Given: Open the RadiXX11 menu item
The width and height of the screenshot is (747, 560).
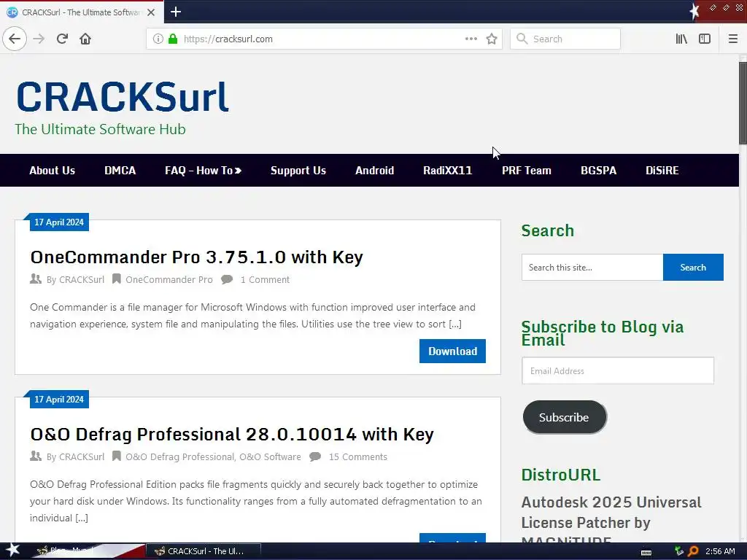Looking at the screenshot, I should pyautogui.click(x=447, y=171).
